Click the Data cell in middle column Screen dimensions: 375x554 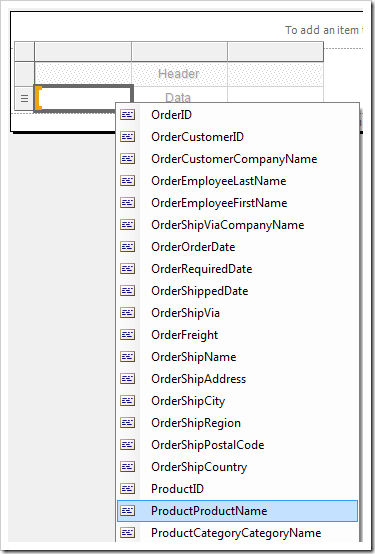179,95
